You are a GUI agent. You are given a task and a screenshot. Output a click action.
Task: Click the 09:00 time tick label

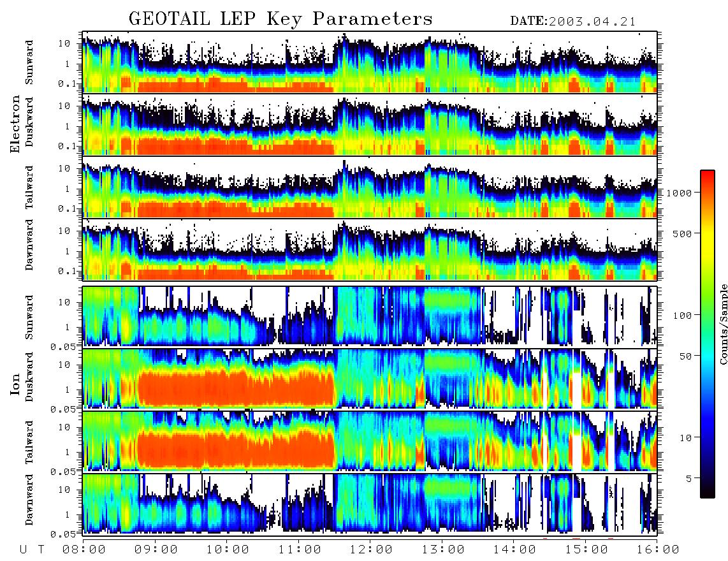(156, 550)
